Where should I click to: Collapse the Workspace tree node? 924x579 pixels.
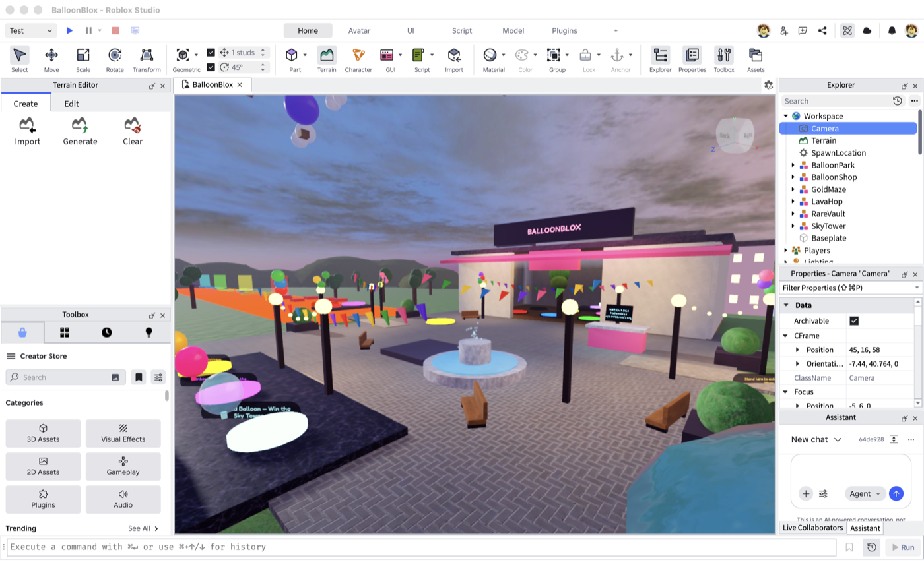point(785,116)
